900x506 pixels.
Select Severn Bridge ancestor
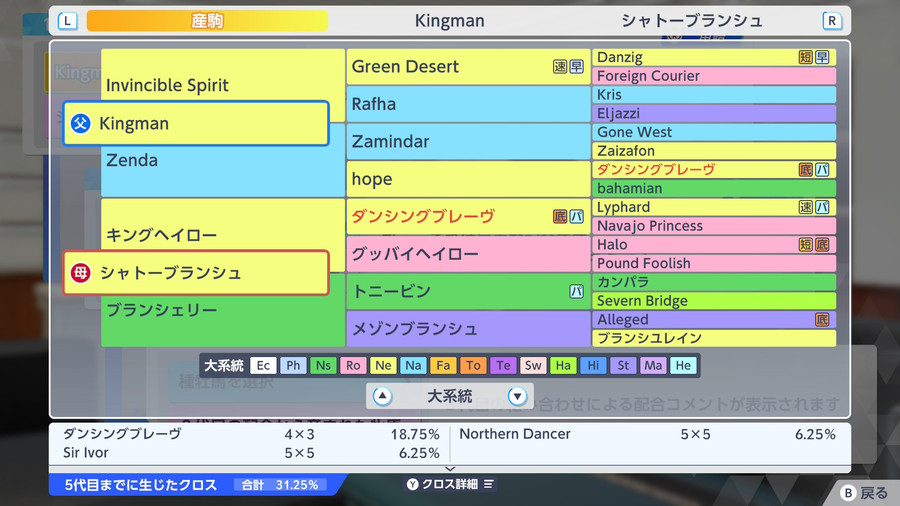pos(714,301)
